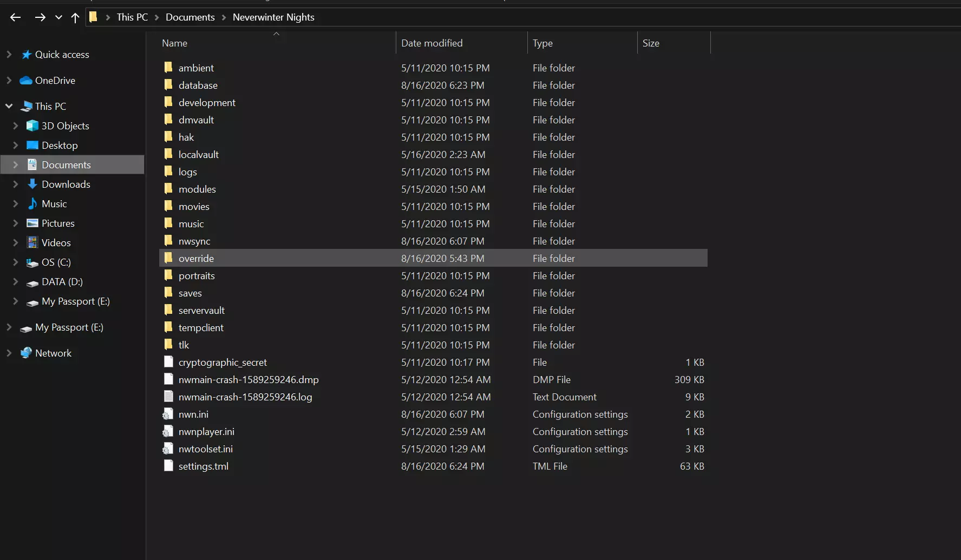The height and width of the screenshot is (560, 961).
Task: Click This PC in the address breadcrumb
Action: click(x=132, y=17)
